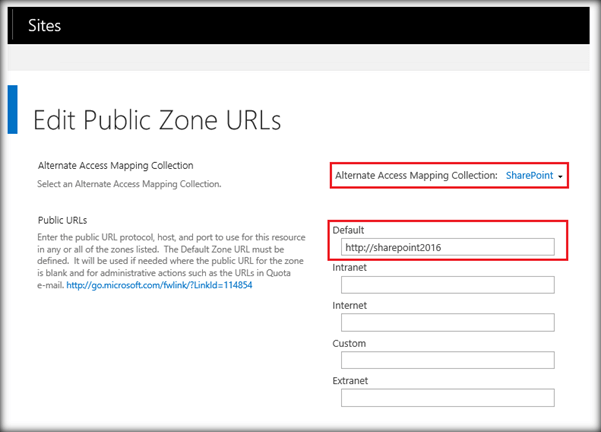Click Sites in the top bar
Screen dimensions: 601x432
pos(44,26)
